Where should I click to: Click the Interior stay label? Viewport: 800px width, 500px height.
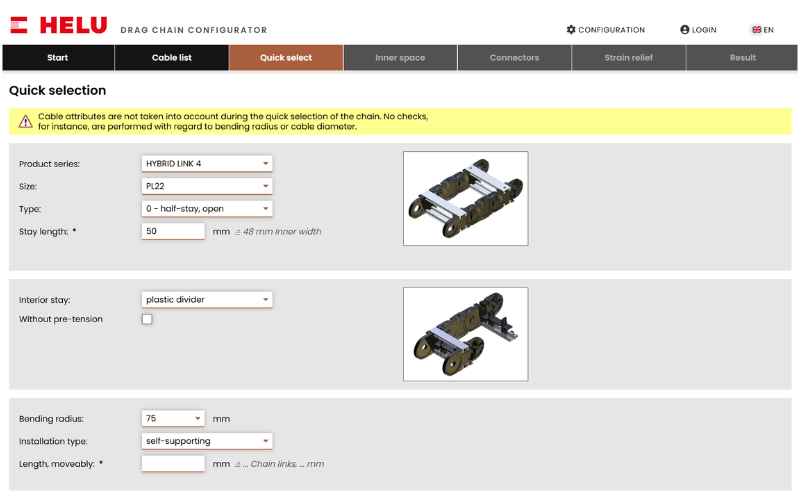[45, 300]
